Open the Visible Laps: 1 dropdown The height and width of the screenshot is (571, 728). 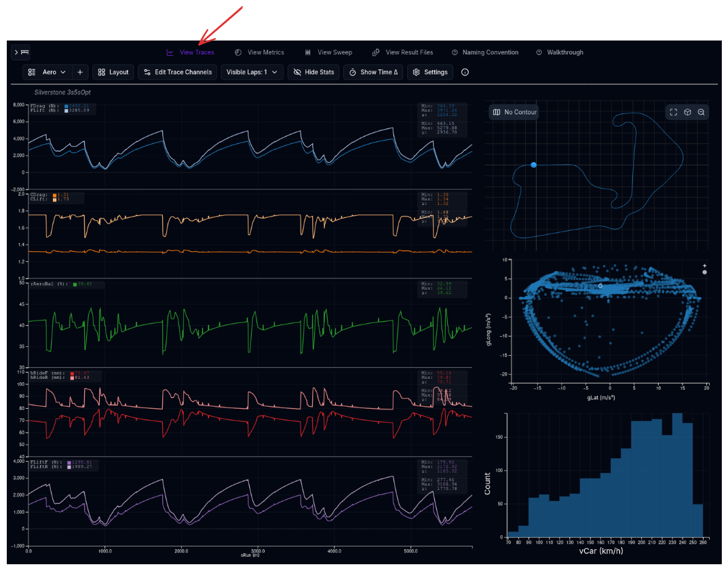(x=252, y=72)
